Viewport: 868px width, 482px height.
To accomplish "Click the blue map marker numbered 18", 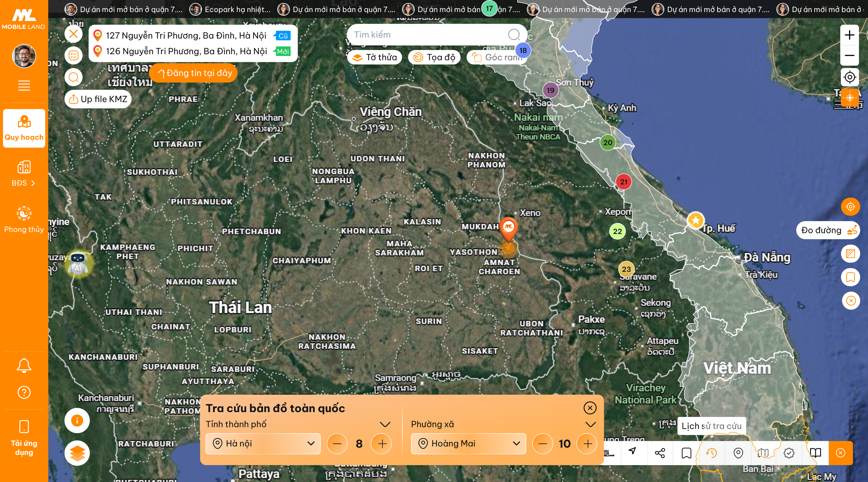I will (523, 51).
